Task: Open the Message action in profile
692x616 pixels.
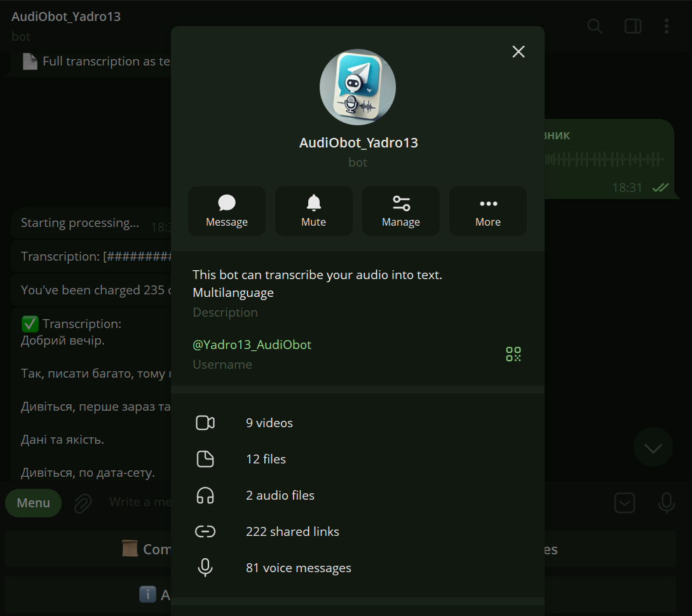Action: click(x=227, y=211)
